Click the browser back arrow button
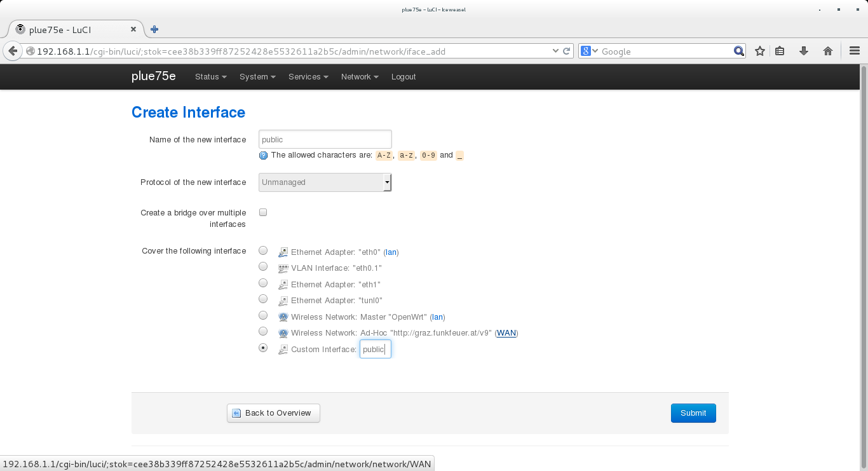This screenshot has width=868, height=471. pyautogui.click(x=12, y=51)
